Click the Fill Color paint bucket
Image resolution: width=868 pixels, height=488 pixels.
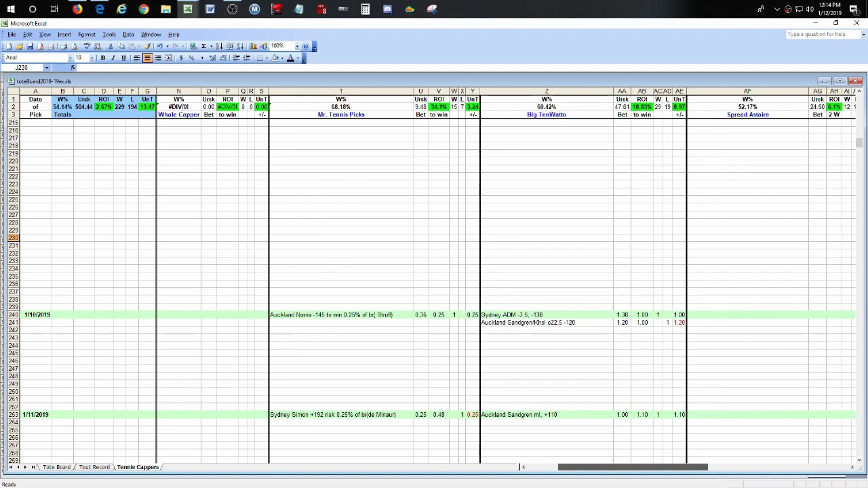275,58
